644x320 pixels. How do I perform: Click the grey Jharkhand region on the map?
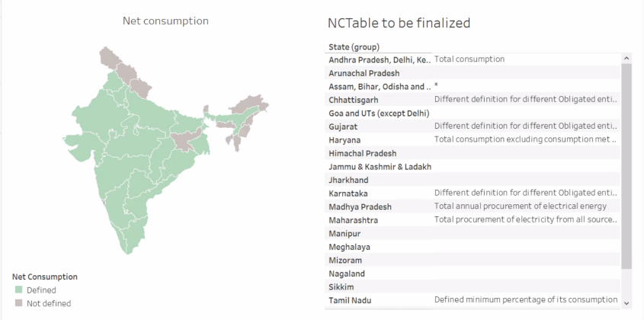pyautogui.click(x=183, y=142)
